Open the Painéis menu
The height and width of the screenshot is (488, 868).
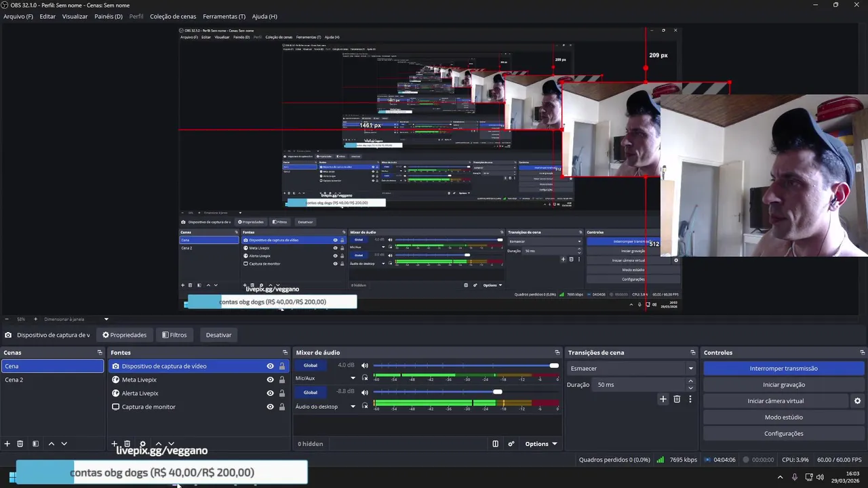(x=108, y=16)
